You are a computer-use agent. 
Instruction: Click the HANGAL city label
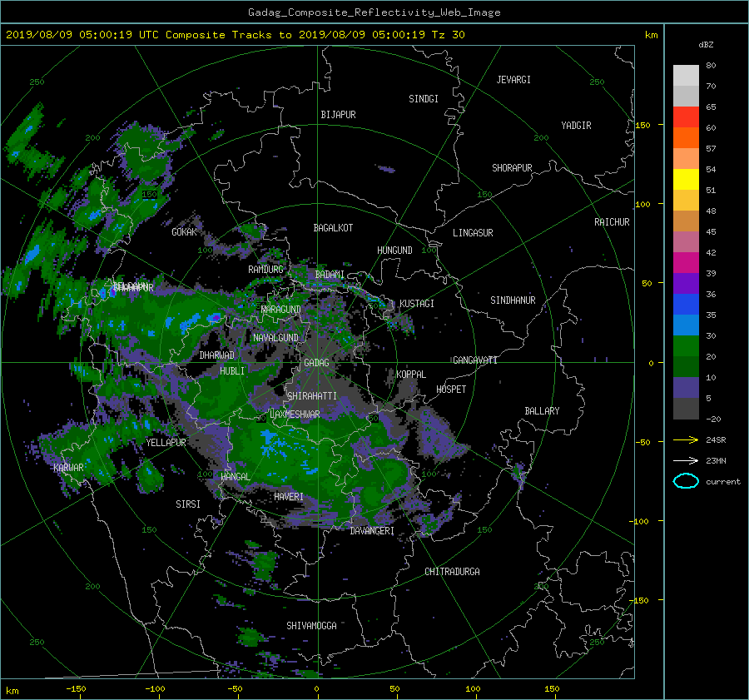(235, 477)
